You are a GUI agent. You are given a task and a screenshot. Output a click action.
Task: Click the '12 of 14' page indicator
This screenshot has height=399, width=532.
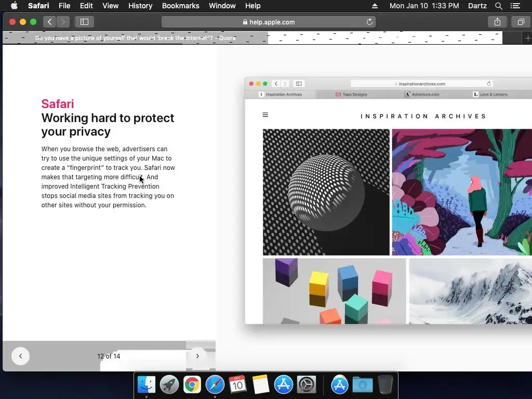tap(109, 356)
